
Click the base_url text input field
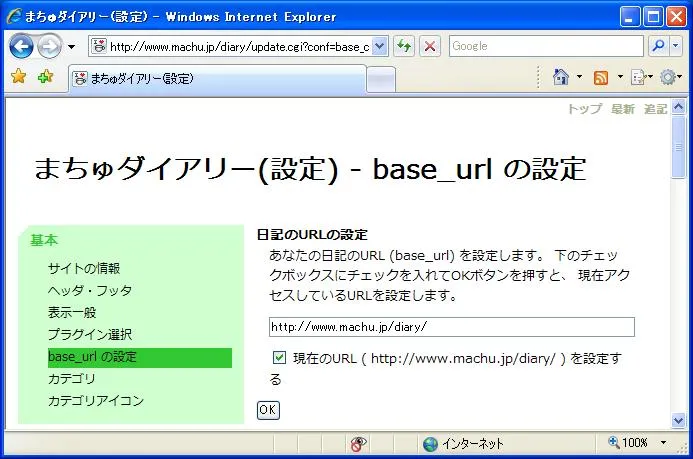pyautogui.click(x=451, y=327)
